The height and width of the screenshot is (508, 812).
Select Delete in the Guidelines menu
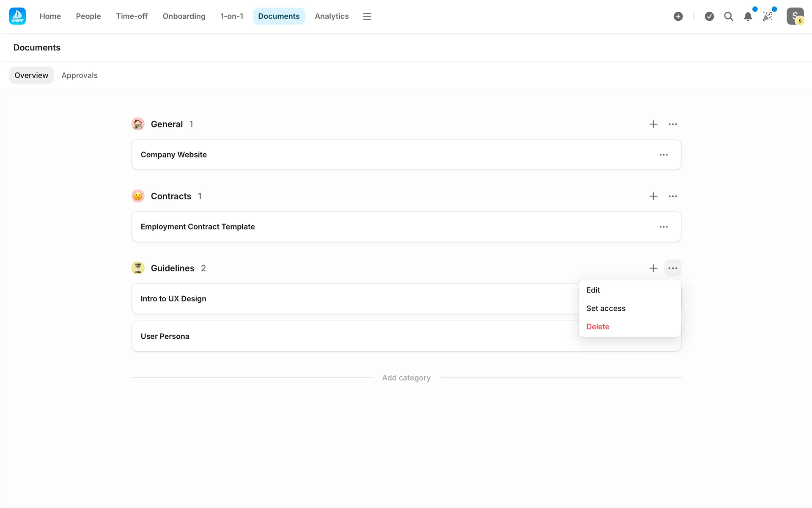click(x=598, y=326)
